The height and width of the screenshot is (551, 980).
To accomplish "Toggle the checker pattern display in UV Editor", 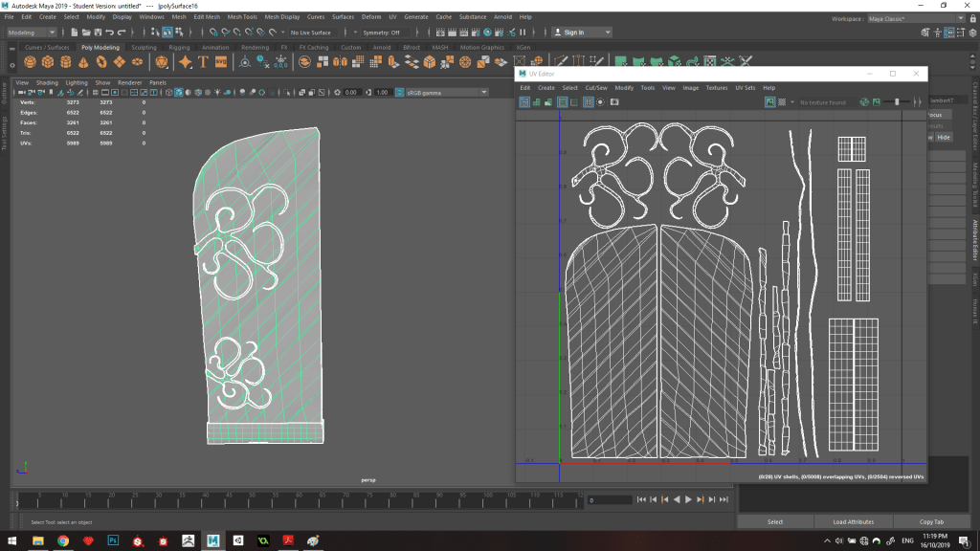I will pyautogui.click(x=782, y=101).
